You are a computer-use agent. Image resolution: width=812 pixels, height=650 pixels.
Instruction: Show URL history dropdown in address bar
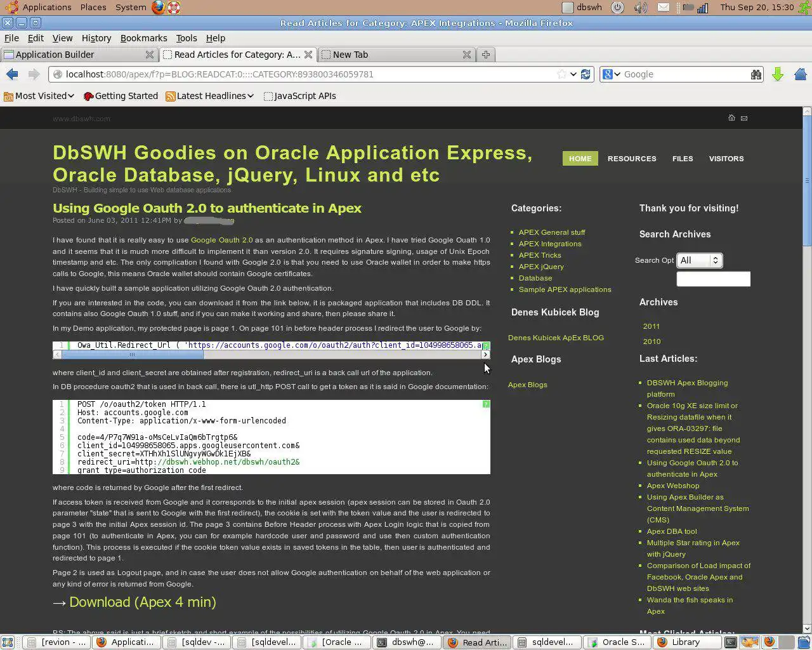(573, 74)
